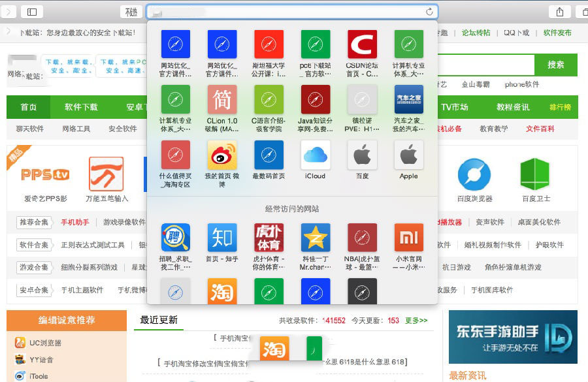The image size is (588, 382).
Task: Open the CSDN论坛 favorite icon
Action: (362, 46)
